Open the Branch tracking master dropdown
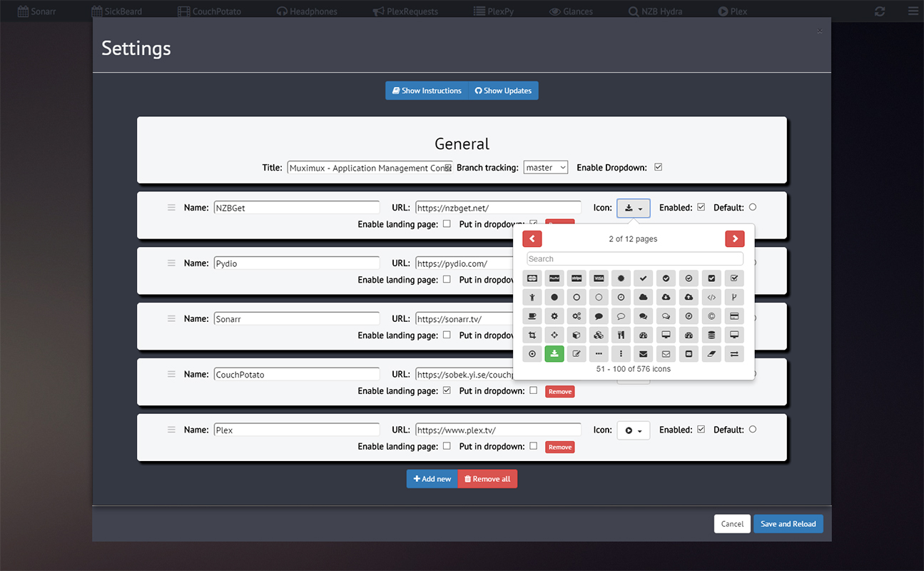The height and width of the screenshot is (571, 924). 546,167
